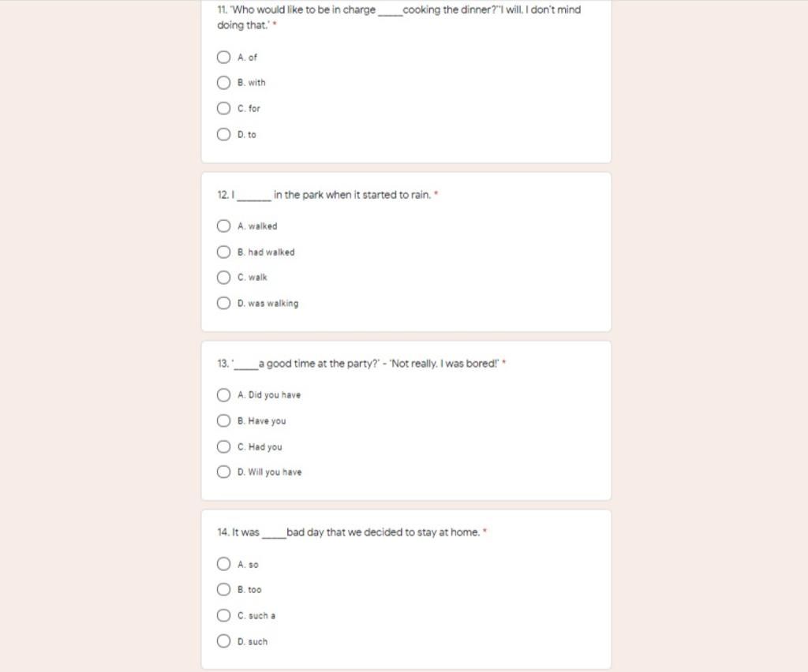
Task: Select 'D. was walking' answer
Action: 224,304
